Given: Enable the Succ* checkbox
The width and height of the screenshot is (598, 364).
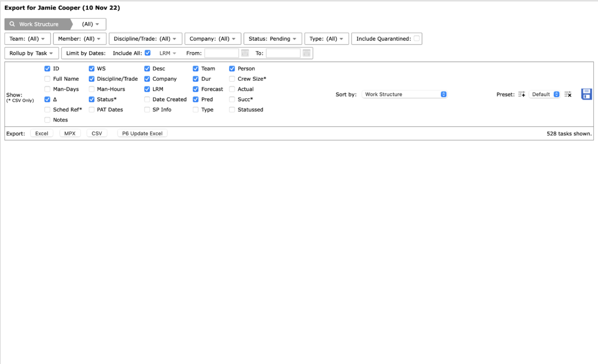Looking at the screenshot, I should click(x=232, y=99).
